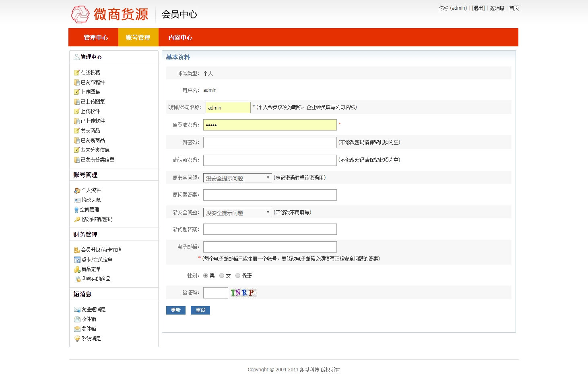Click the 修改邮箱/密码 key icon

[x=77, y=219]
